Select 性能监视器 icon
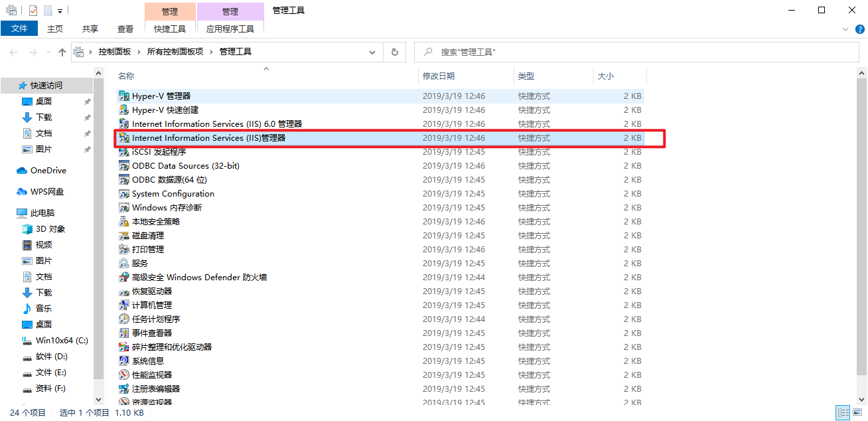Screen dimensions: 868x421 pyautogui.click(x=123, y=375)
